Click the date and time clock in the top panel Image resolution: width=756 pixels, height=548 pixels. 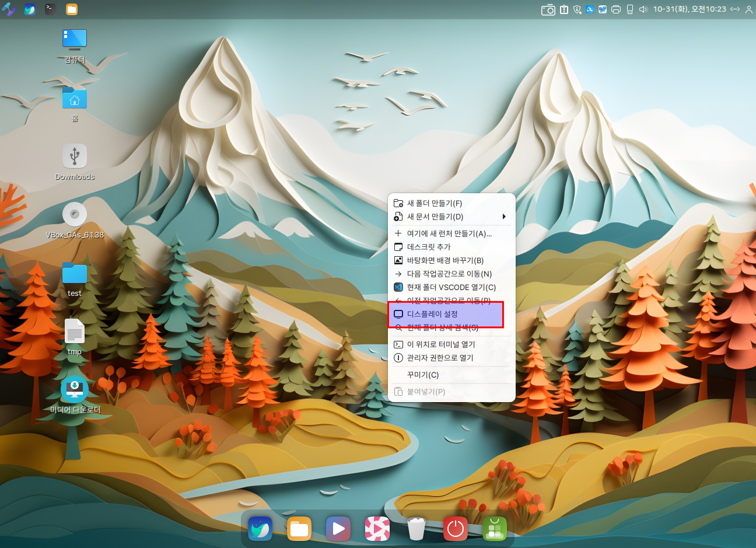689,9
